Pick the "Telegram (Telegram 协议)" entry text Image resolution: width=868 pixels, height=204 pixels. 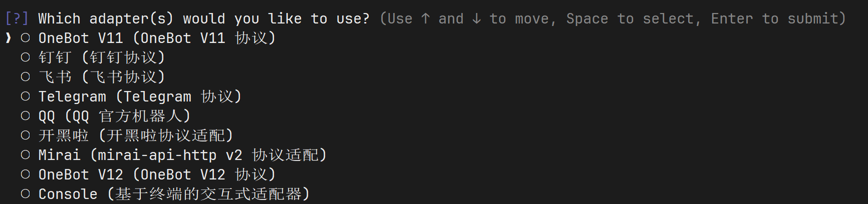pyautogui.click(x=140, y=96)
